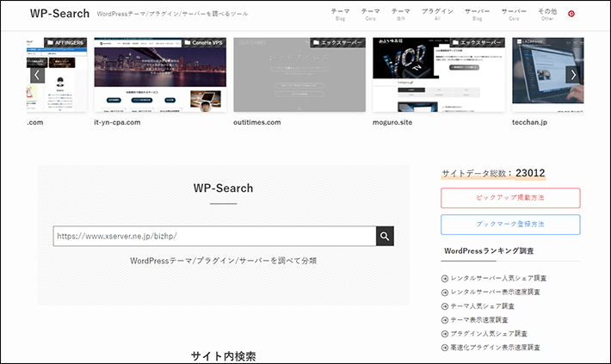The width and height of the screenshot is (611, 364).
Task: Open moguro.site site thumbnail
Action: 439,75
